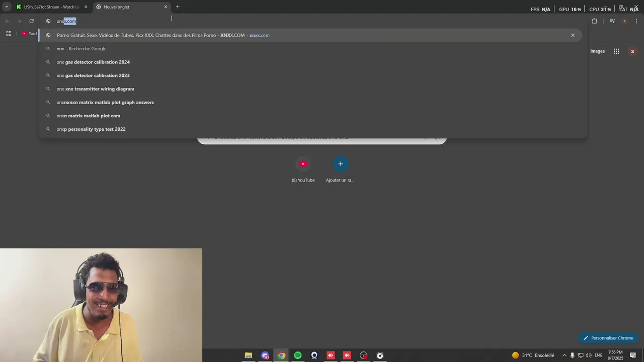Image resolution: width=644 pixels, height=362 pixels.
Task: Switch ENG language indicator
Action: pos(599,355)
